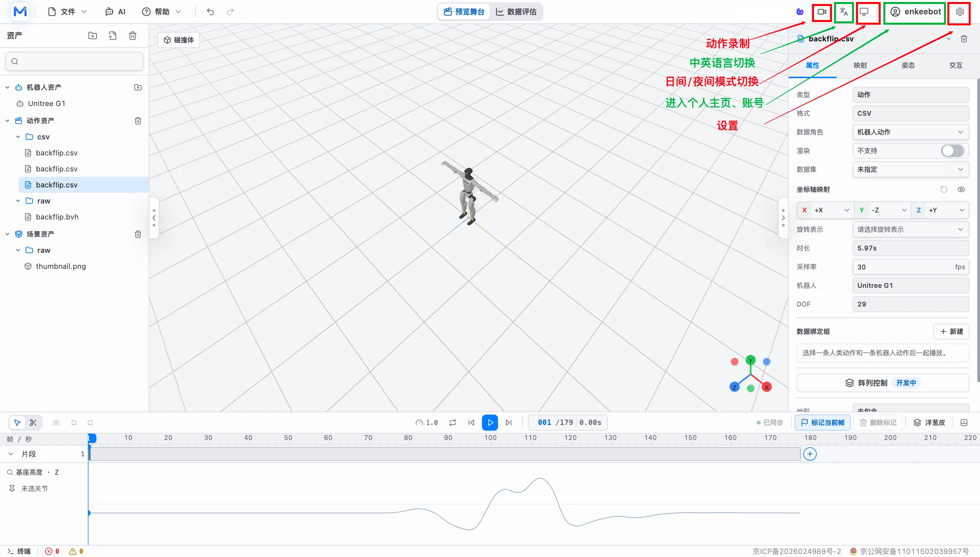
Task: Collapse the right properties panel handle
Action: 783,218
